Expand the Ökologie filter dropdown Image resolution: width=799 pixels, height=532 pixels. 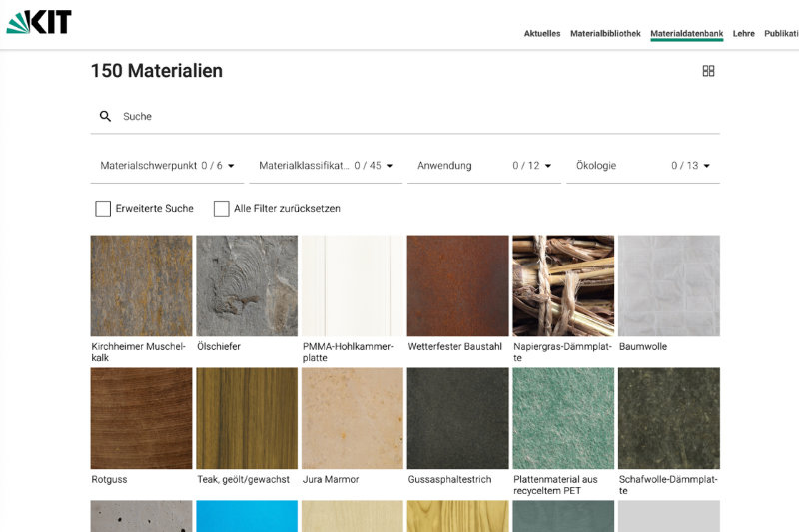click(x=643, y=166)
